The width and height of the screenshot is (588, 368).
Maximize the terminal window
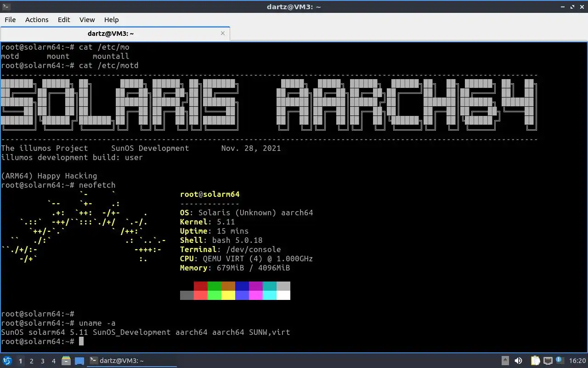point(572,6)
